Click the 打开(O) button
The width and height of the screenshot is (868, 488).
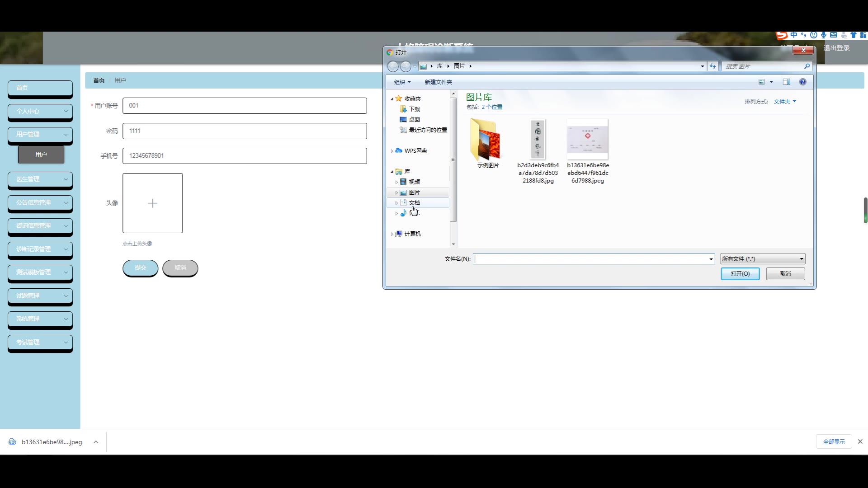point(740,274)
